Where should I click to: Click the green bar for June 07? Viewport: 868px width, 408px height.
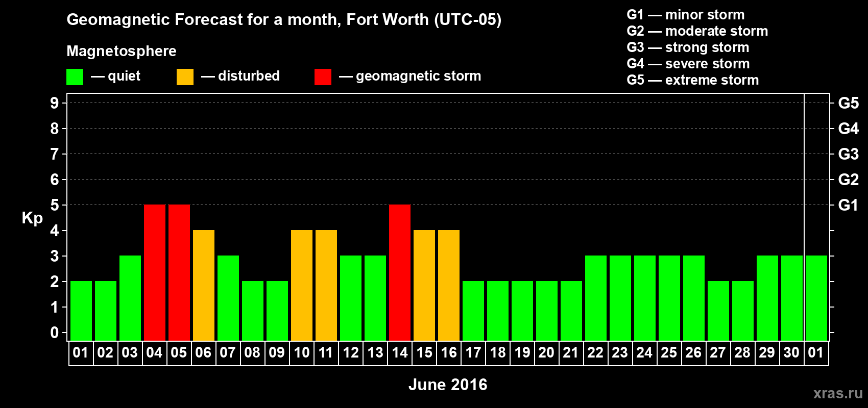228,298
